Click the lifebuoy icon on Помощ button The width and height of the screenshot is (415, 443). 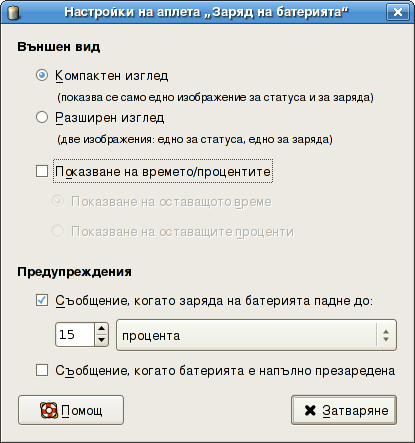pyautogui.click(x=49, y=410)
